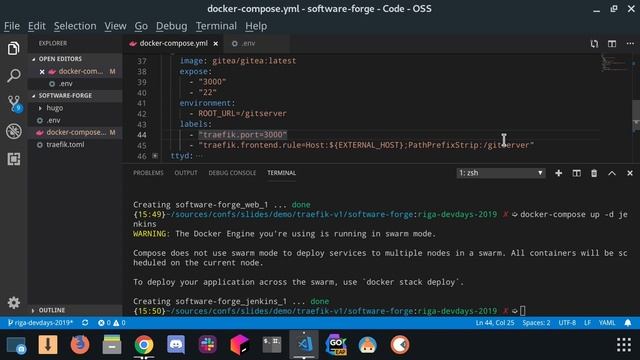Change end of line sequence via LF
This screenshot has height=360, width=640.
click(x=587, y=323)
